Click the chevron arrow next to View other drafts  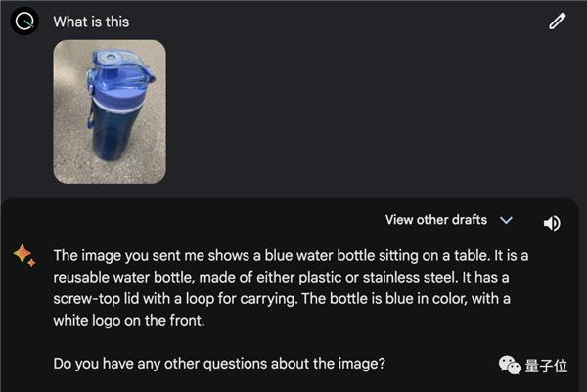(x=506, y=221)
